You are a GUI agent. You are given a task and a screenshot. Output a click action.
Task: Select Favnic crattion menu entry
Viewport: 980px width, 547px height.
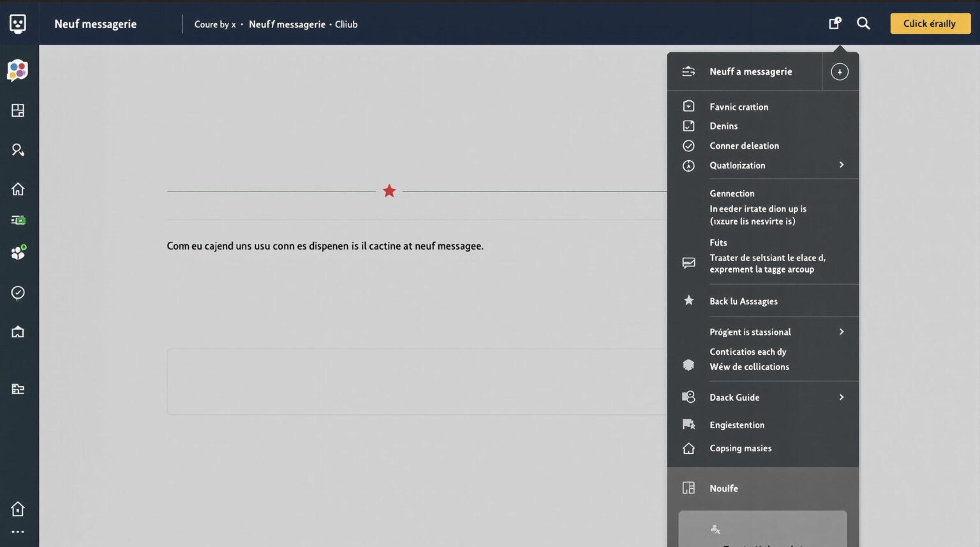pyautogui.click(x=739, y=107)
